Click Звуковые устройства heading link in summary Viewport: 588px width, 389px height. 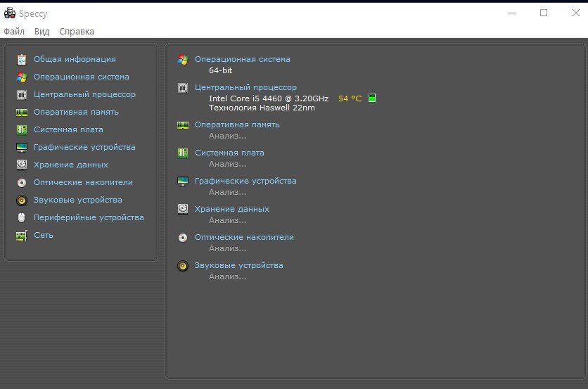coord(238,266)
